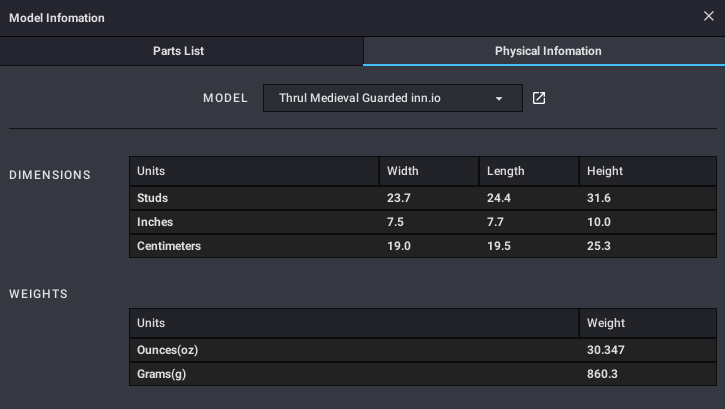Close the Model Infomation dialog

[708, 17]
